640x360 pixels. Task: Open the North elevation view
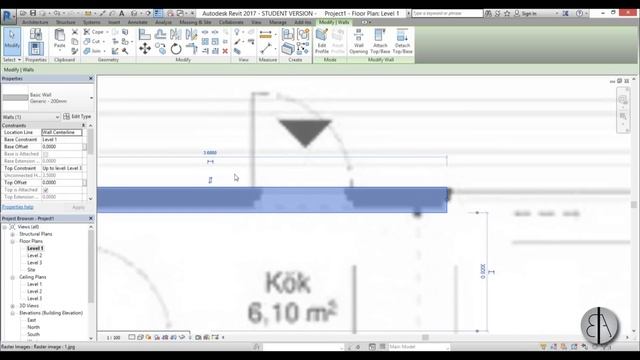tap(33, 327)
